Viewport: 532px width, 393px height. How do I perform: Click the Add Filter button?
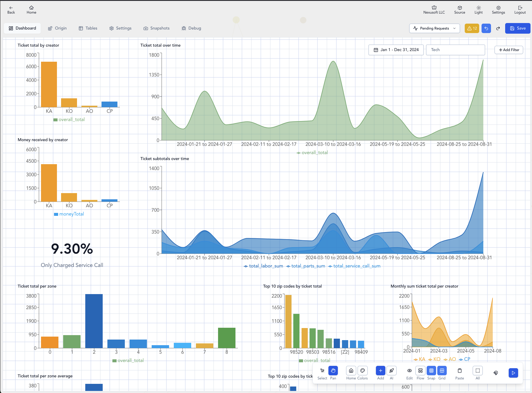tap(509, 50)
